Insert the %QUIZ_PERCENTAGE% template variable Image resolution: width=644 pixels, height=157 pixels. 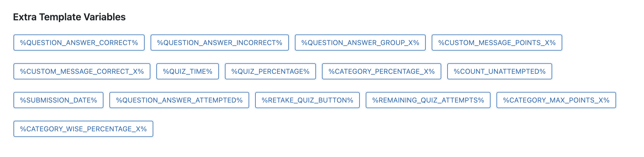coord(270,72)
